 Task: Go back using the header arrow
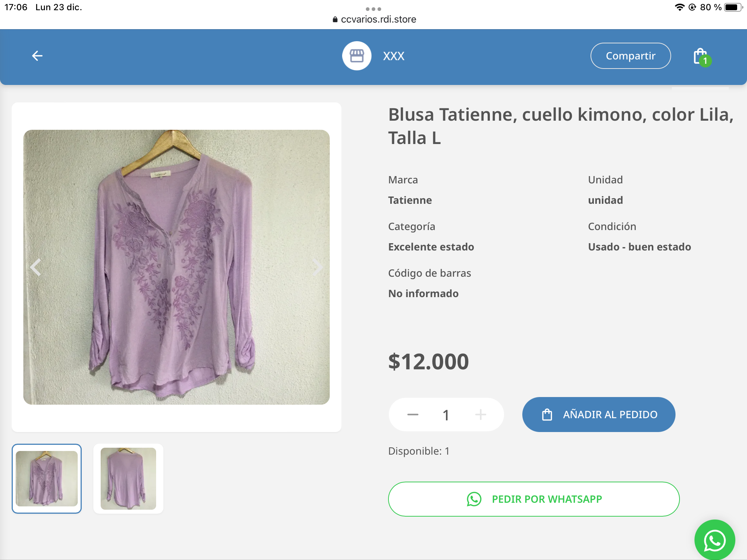[x=37, y=56]
